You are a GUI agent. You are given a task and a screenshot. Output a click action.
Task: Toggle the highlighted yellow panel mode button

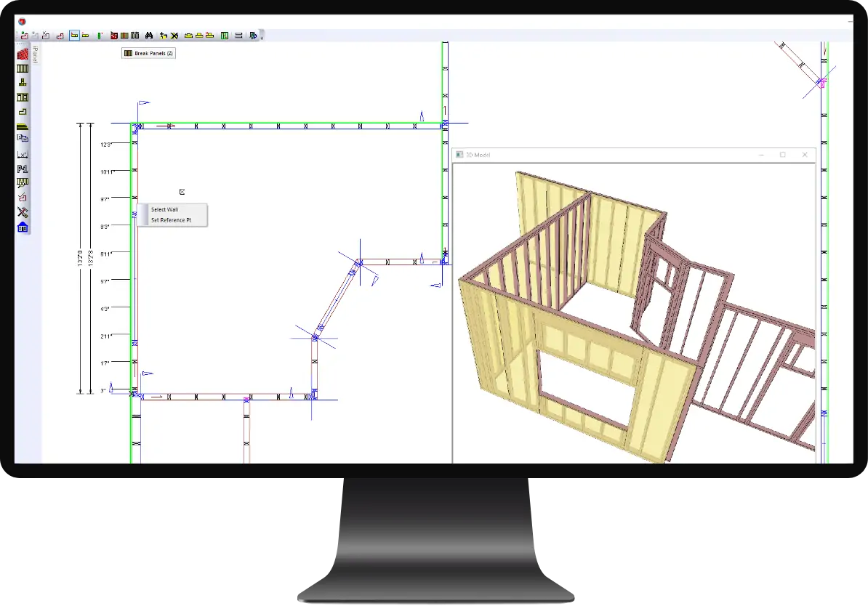pyautogui.click(x=74, y=35)
